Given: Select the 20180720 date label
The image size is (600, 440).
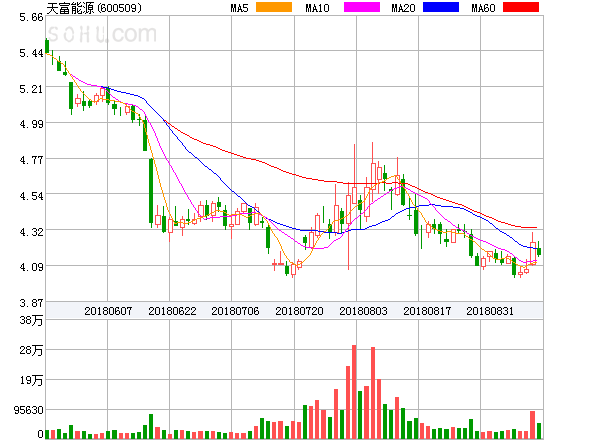Looking at the screenshot, I should pyautogui.click(x=299, y=311).
